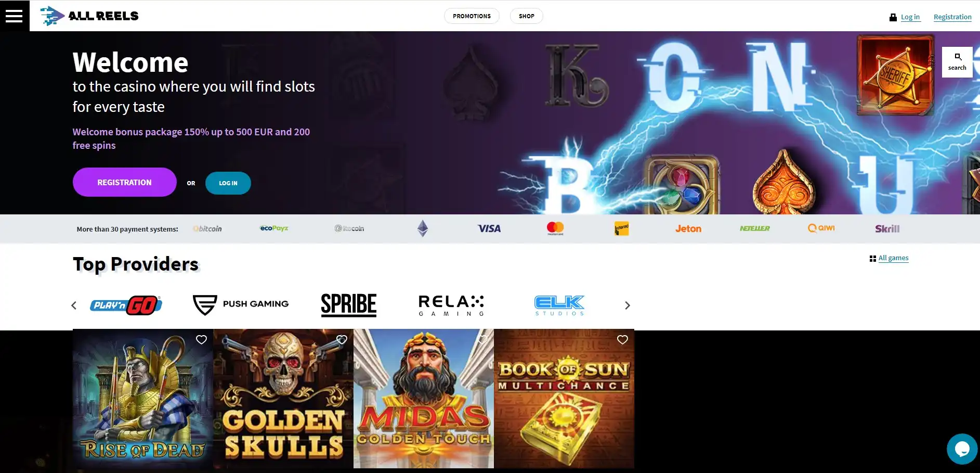Open the Promotions menu item

point(472,16)
